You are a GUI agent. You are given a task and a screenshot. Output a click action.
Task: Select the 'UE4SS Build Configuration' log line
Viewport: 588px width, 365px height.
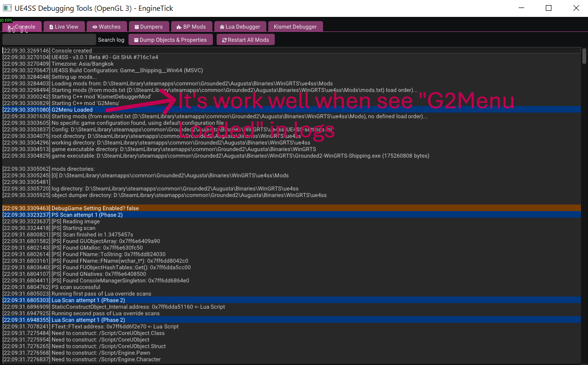(x=291, y=70)
